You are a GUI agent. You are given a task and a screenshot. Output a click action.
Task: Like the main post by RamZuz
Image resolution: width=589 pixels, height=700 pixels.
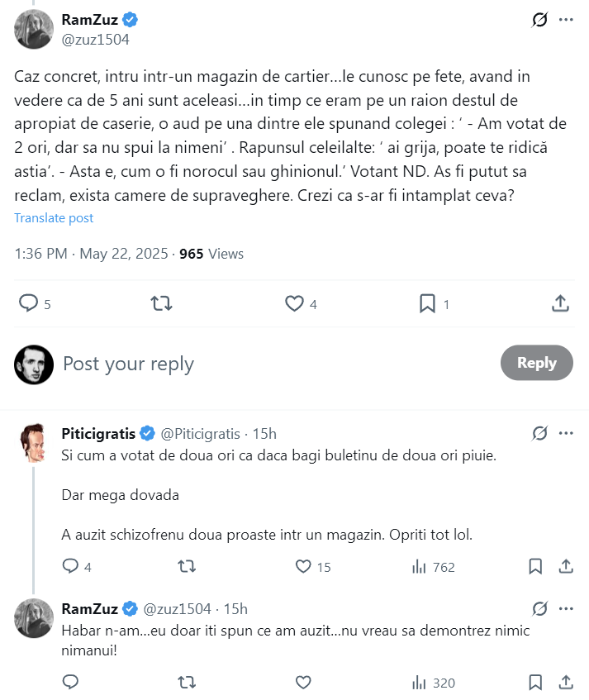pyautogui.click(x=295, y=304)
